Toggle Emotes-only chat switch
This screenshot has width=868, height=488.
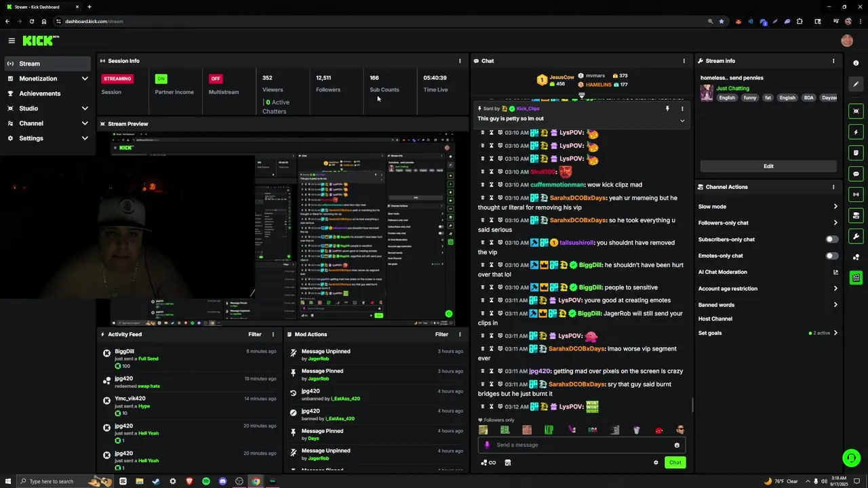click(x=831, y=256)
